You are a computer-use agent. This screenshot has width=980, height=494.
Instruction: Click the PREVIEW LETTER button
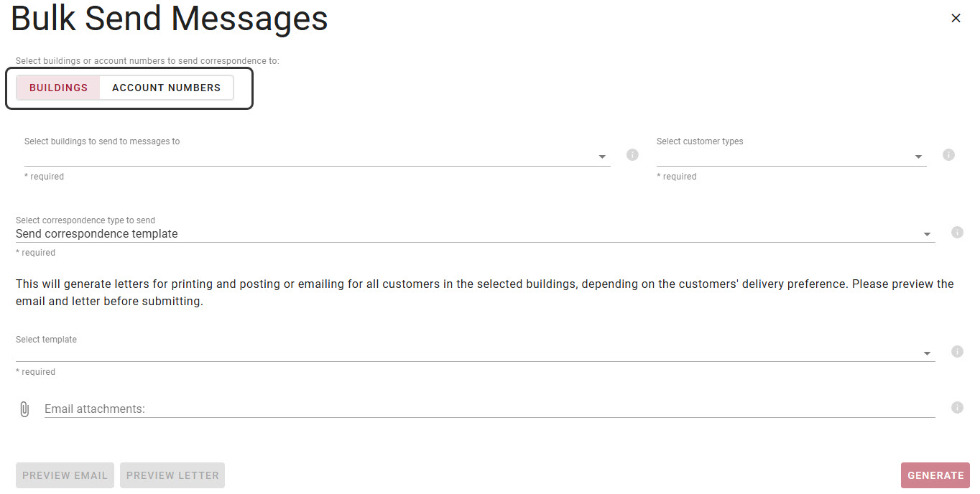click(x=172, y=475)
